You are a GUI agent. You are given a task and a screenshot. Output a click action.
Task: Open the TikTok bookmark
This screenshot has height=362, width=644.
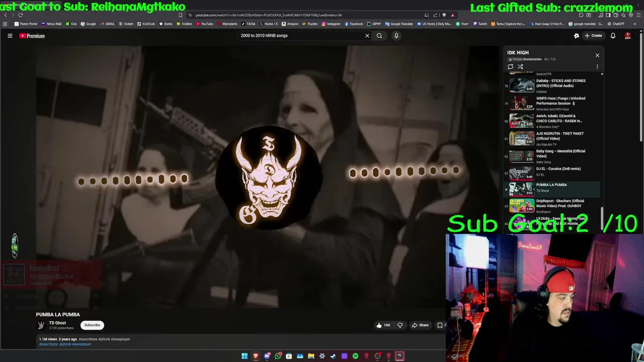coord(248,24)
